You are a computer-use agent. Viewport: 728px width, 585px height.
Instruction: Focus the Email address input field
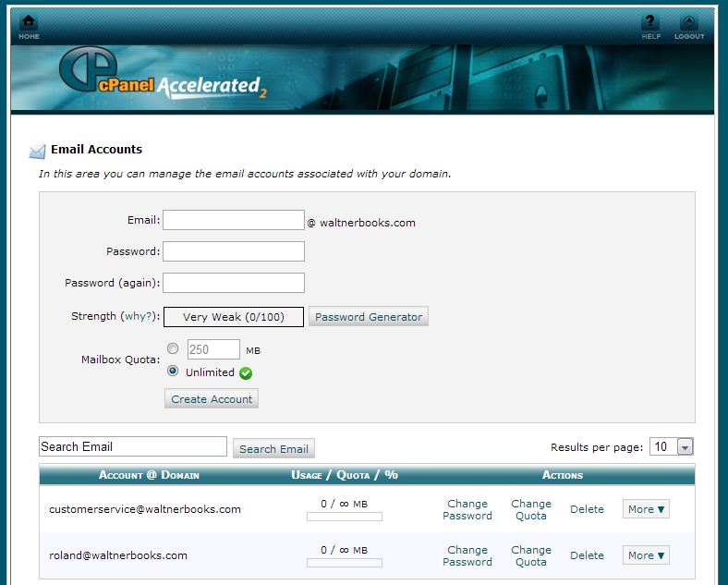(234, 220)
